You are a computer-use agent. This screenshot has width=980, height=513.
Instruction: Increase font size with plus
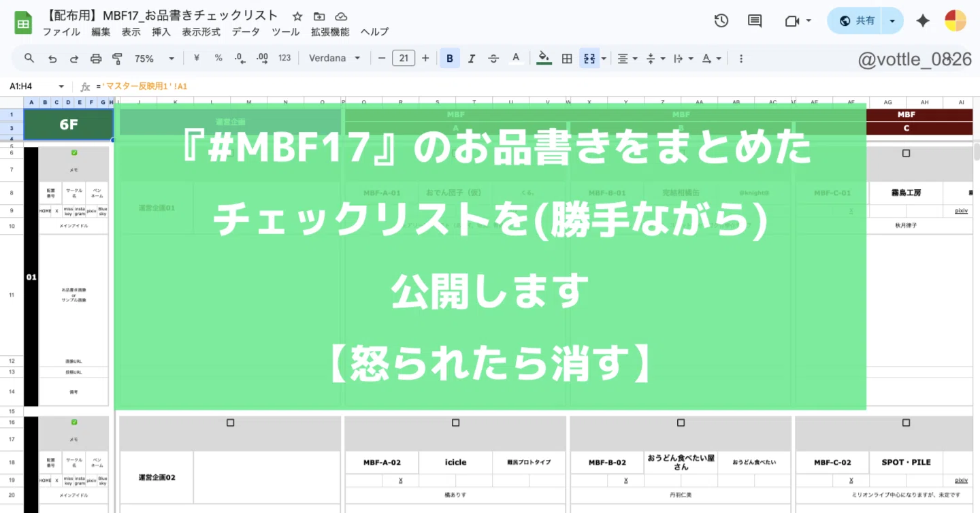425,59
